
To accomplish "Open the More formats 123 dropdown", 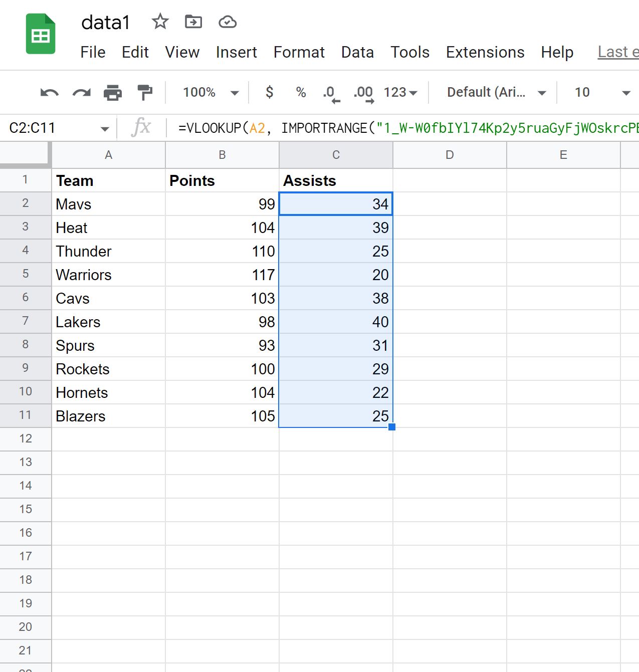I will pyautogui.click(x=399, y=92).
